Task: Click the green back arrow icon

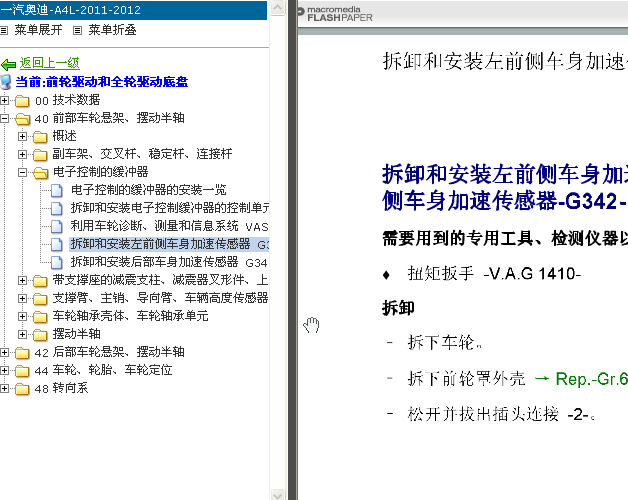Action: click(8, 64)
